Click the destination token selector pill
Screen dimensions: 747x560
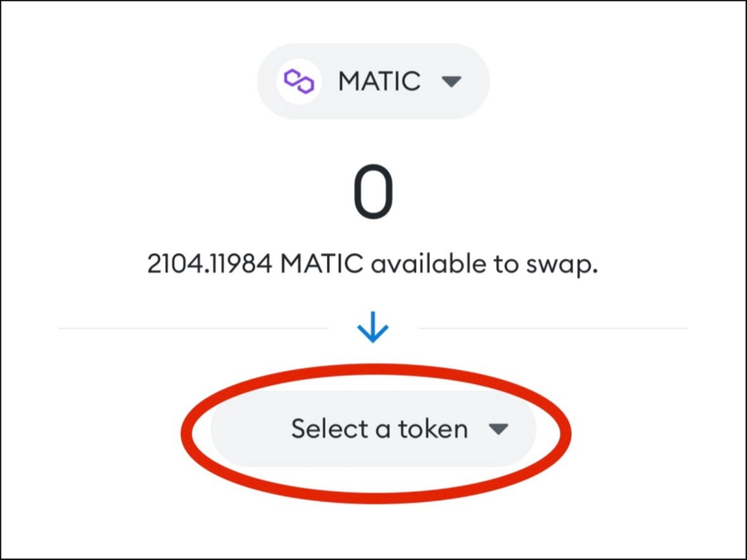tap(373, 429)
